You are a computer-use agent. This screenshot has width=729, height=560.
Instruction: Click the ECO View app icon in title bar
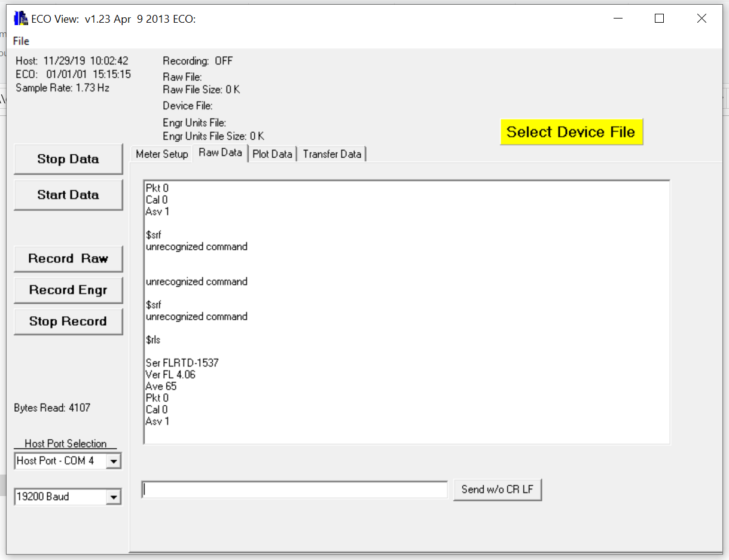pyautogui.click(x=20, y=19)
